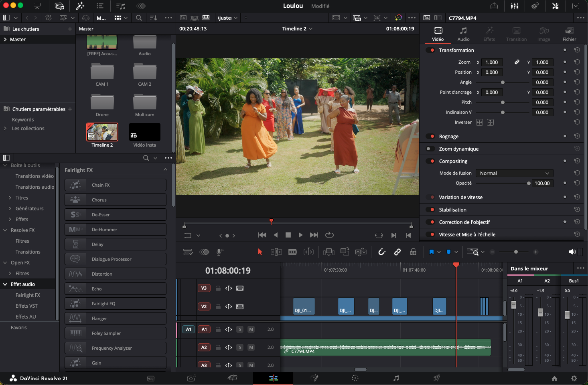Mute audio track A1 with M button
The height and width of the screenshot is (385, 588).
pos(251,329)
